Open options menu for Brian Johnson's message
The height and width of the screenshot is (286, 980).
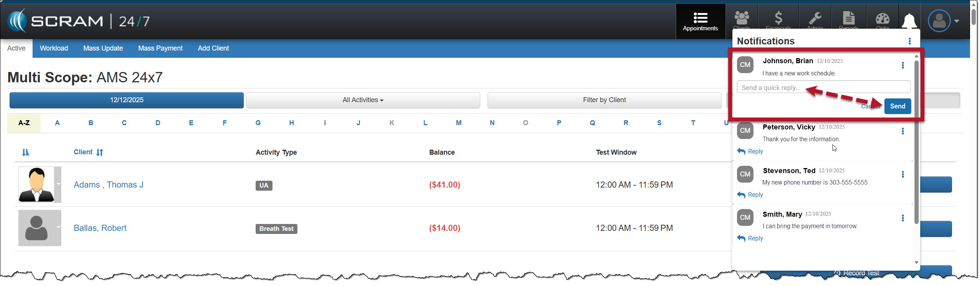click(903, 65)
